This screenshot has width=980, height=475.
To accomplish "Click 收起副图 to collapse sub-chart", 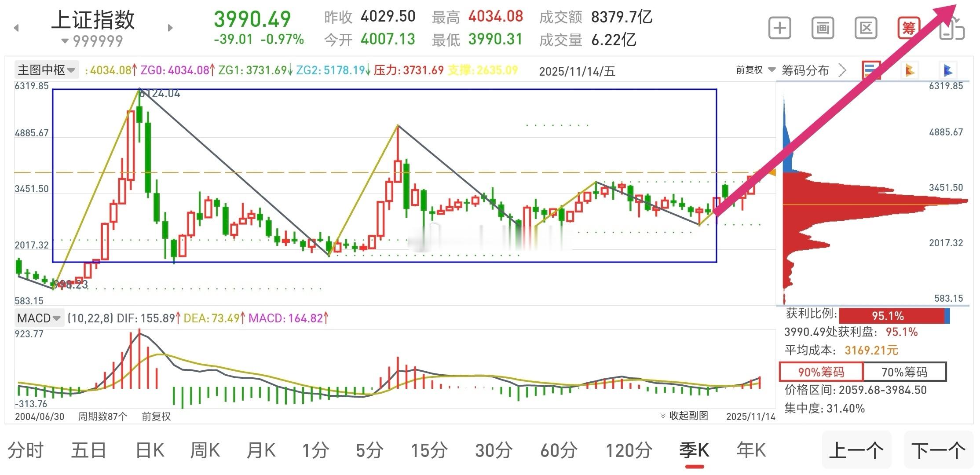I will coord(684,416).
